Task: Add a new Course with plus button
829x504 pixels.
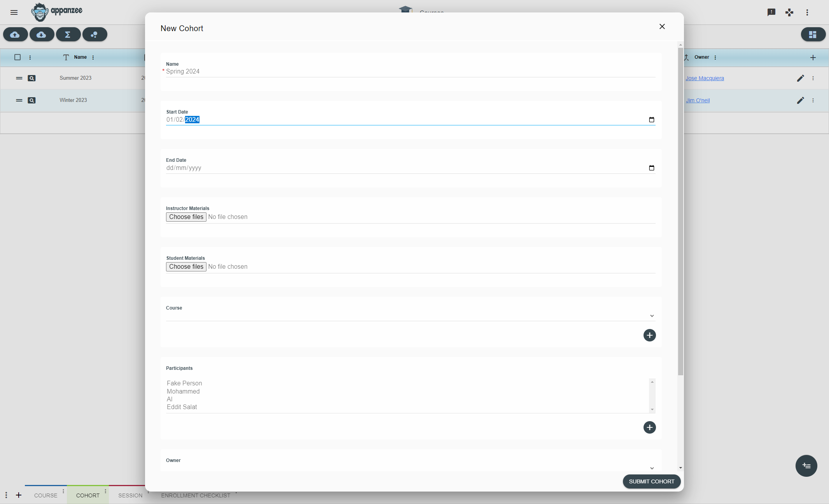Action: 650,335
